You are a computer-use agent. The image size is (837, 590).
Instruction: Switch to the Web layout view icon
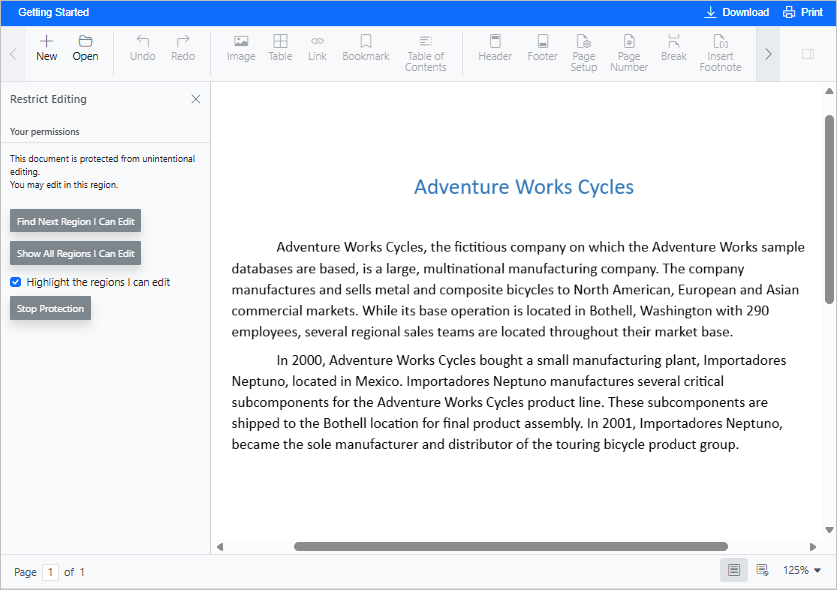[x=763, y=570]
